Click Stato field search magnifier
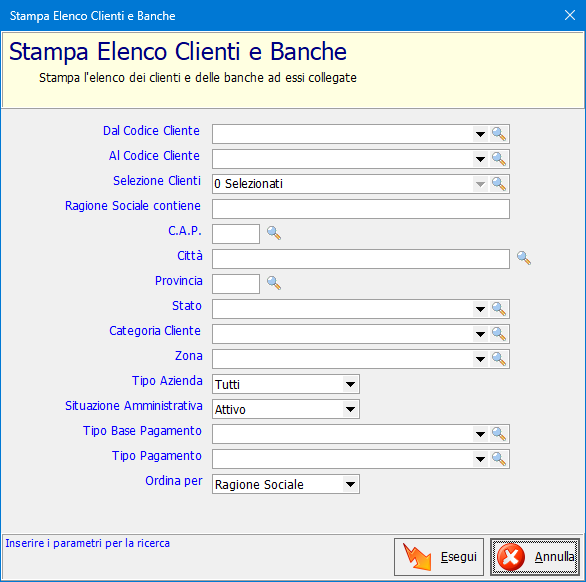This screenshot has width=586, height=582. pos(499,309)
